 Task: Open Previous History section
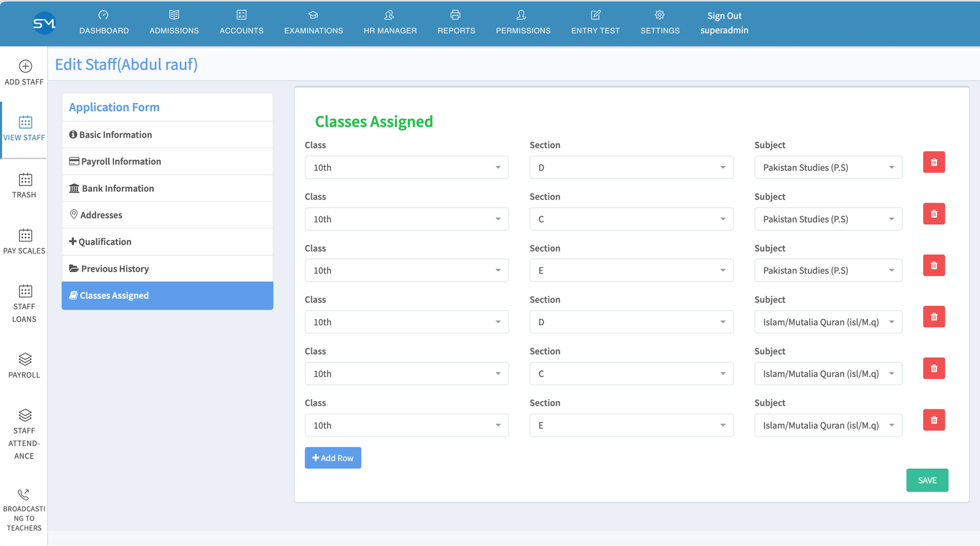point(167,269)
